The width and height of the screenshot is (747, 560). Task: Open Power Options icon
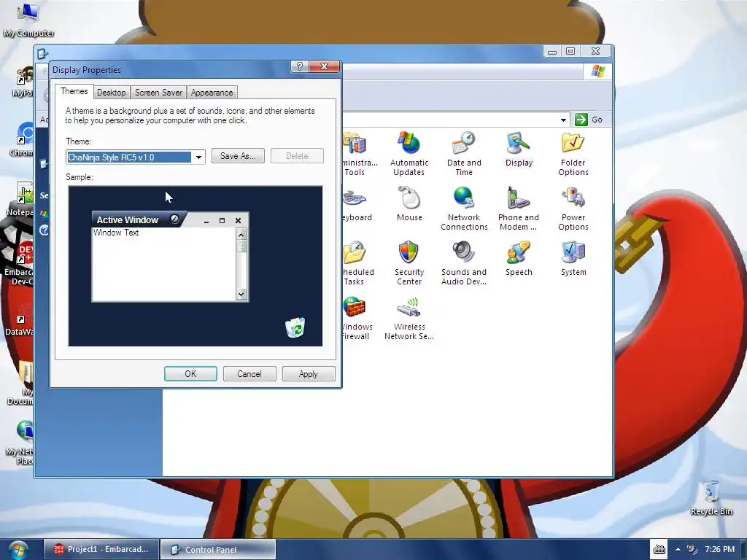coord(573,208)
